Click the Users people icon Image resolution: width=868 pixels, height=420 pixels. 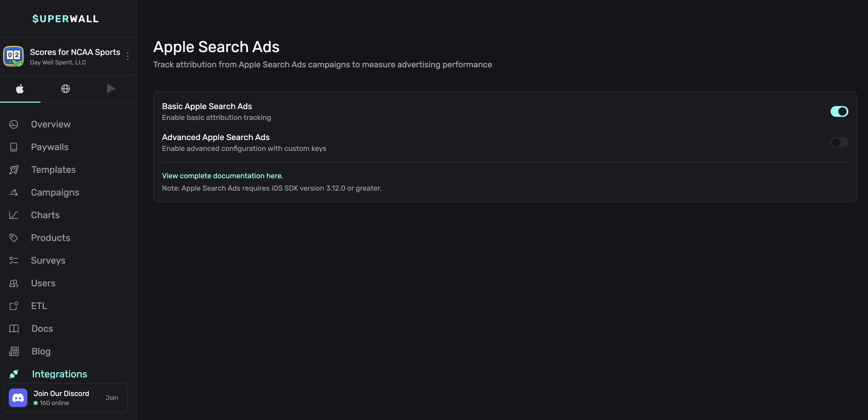[x=13, y=283]
